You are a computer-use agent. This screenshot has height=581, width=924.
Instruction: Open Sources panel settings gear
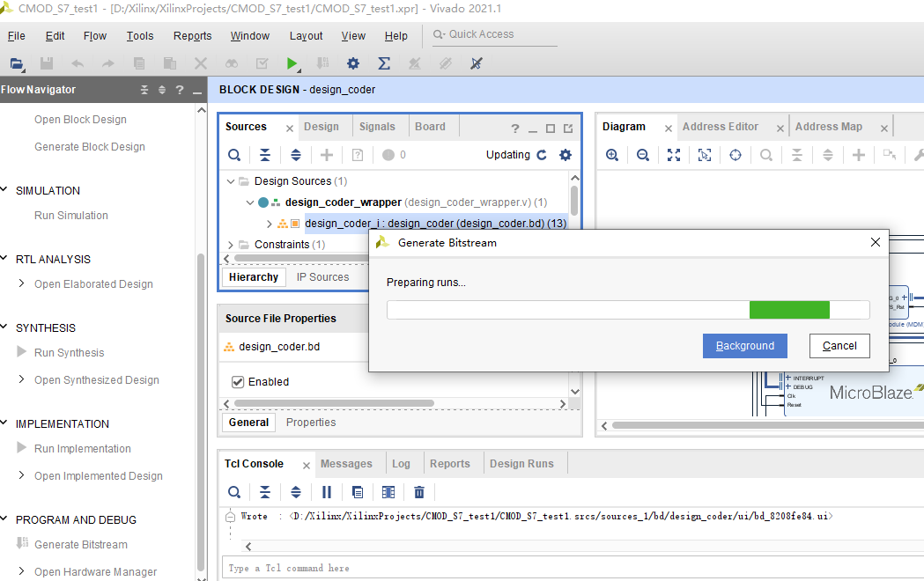(565, 155)
